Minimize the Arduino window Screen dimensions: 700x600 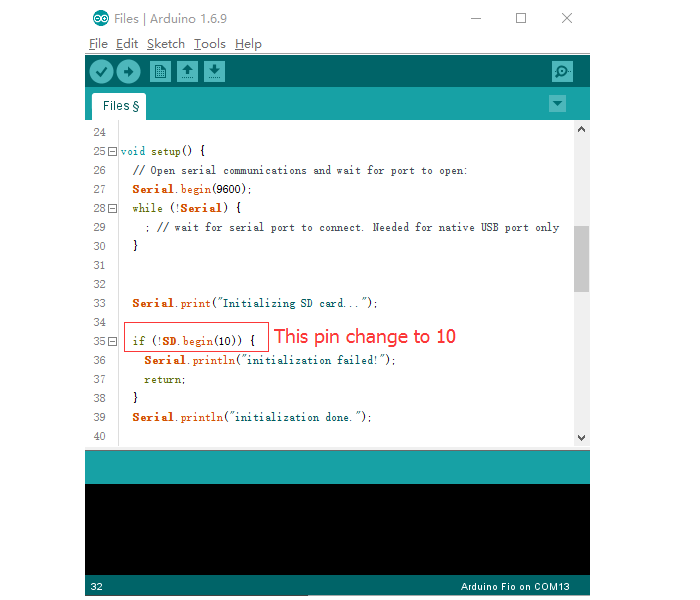pyautogui.click(x=476, y=18)
